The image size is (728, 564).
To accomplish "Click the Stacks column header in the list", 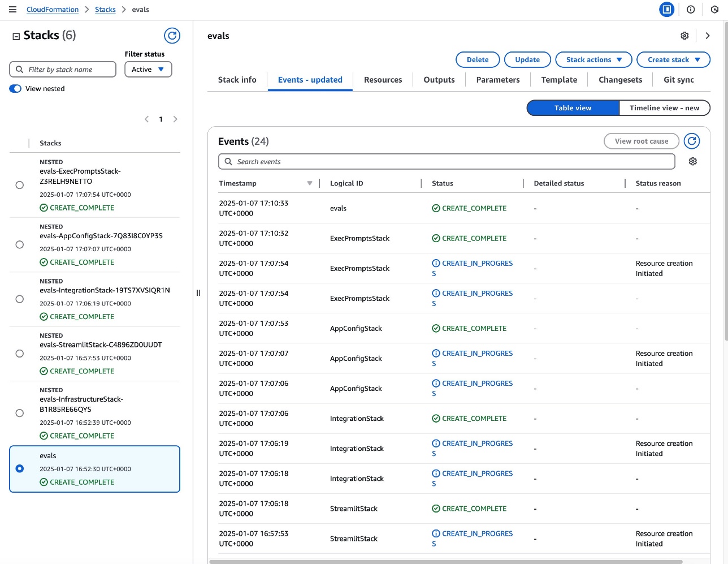I will tap(50, 143).
